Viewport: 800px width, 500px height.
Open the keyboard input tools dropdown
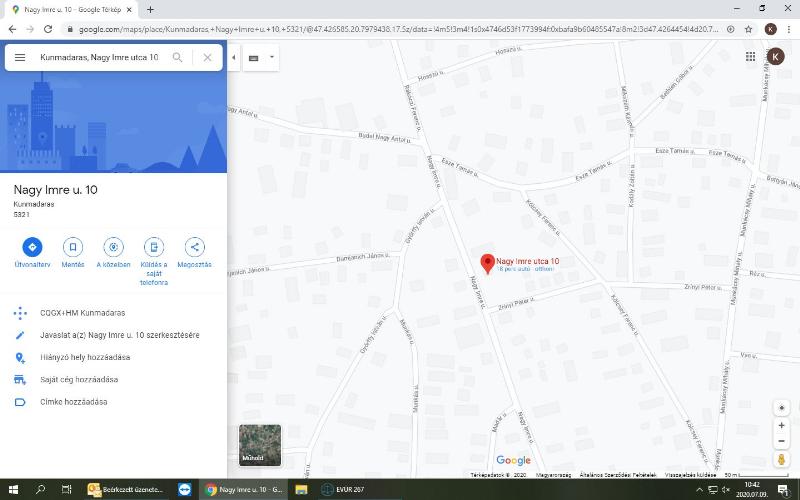pos(271,57)
